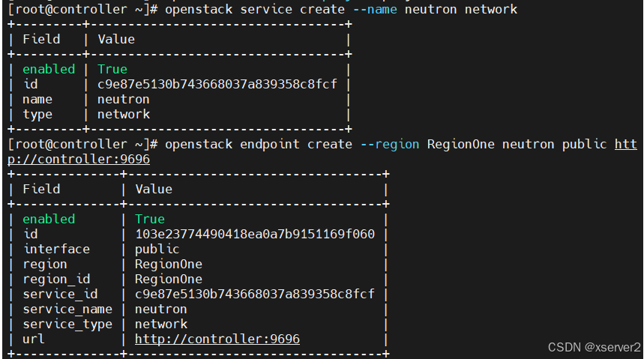The height and width of the screenshot is (359, 644).
Task: Click '--region' option in endpoint create command
Action: [x=389, y=144]
